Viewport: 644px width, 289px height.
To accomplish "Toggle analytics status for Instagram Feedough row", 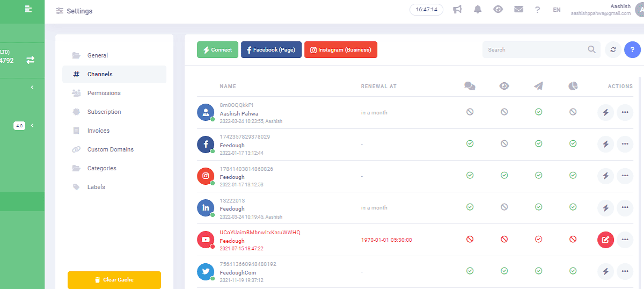I will (x=573, y=176).
